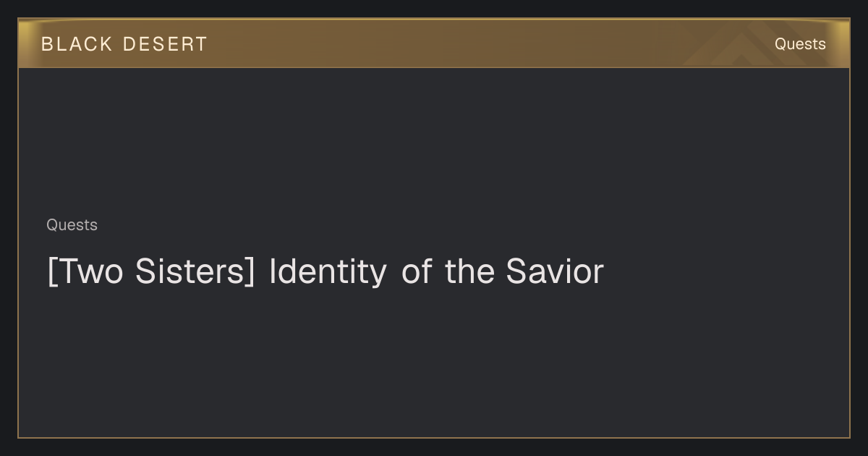Click the words of the in the heading
Viewport: 868px width, 456px height.
[448, 272]
